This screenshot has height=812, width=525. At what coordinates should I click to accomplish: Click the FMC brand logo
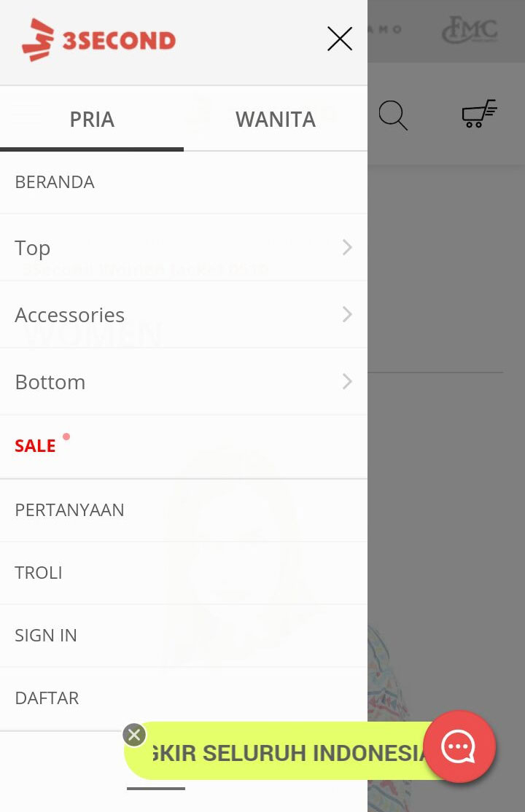click(x=470, y=30)
